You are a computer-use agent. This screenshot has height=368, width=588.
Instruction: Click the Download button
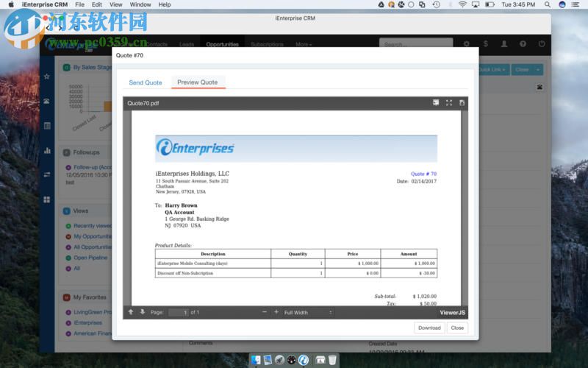click(429, 328)
